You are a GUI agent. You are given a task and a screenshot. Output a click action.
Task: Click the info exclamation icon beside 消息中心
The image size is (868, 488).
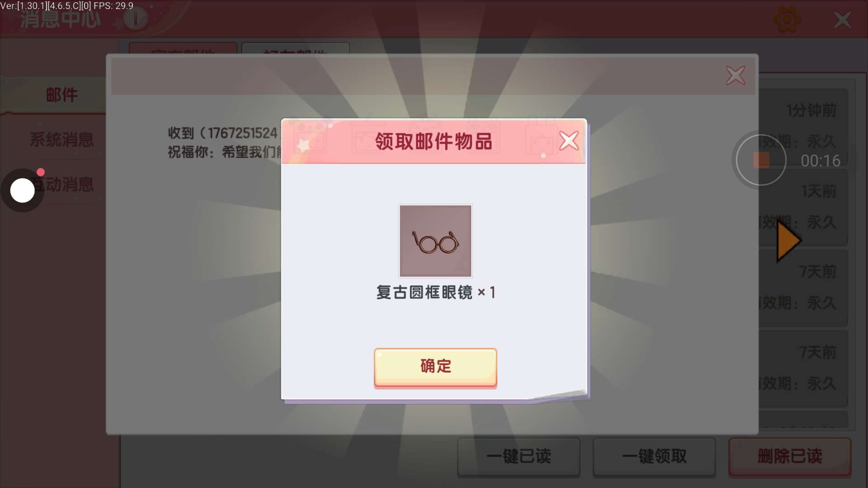135,19
